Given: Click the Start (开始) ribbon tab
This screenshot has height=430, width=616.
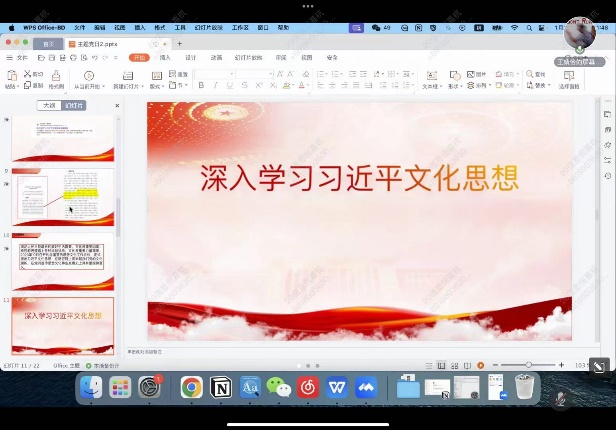Looking at the screenshot, I should 139,58.
